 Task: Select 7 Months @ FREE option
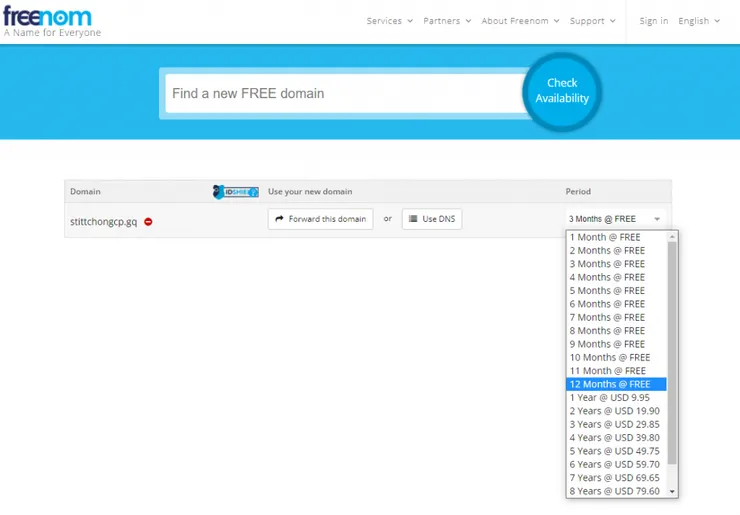click(616, 317)
